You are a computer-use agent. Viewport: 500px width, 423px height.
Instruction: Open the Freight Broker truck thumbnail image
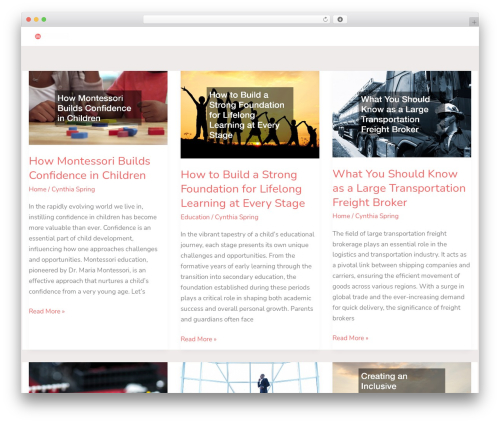401,114
